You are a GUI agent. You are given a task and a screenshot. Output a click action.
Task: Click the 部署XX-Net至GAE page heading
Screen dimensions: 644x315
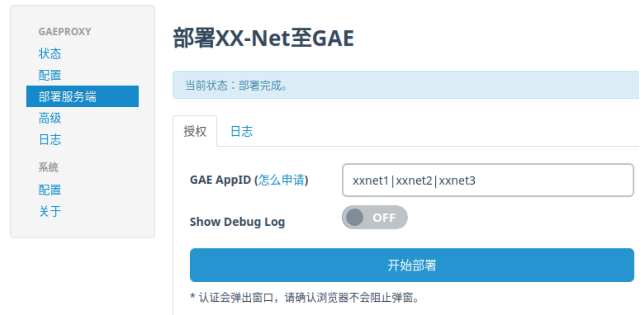(x=263, y=39)
